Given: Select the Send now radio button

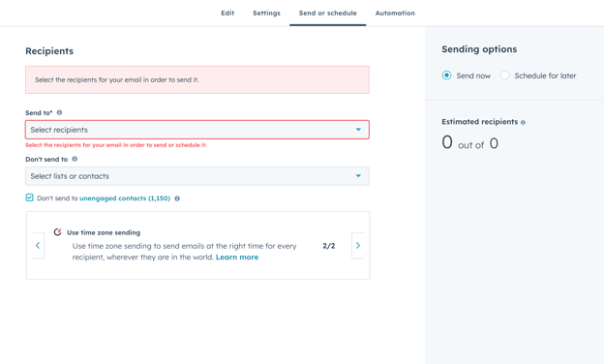Looking at the screenshot, I should coord(446,76).
